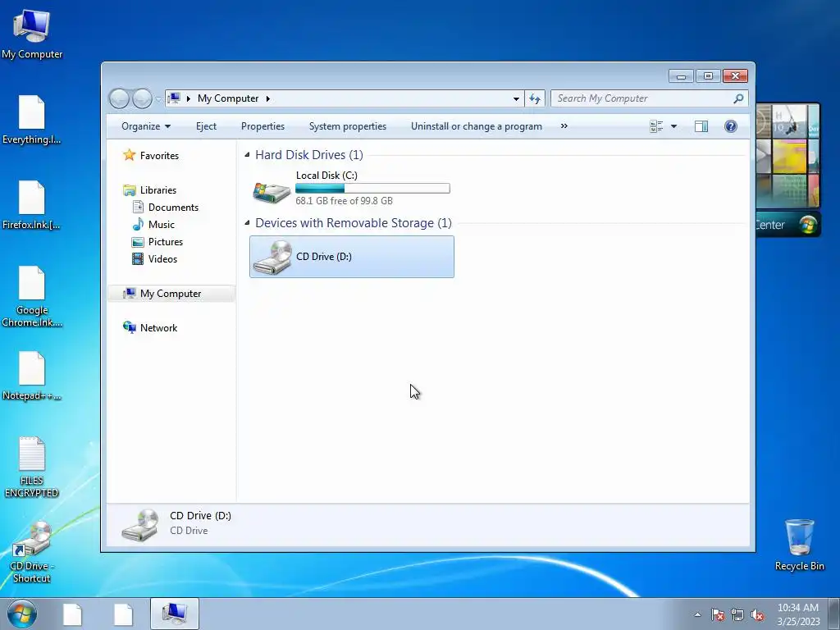
Task: Open Videos library
Action: point(155,258)
